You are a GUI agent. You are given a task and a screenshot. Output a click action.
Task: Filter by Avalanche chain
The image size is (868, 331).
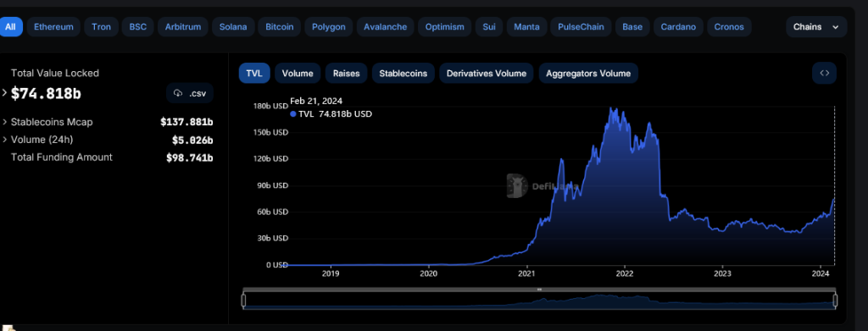(386, 26)
